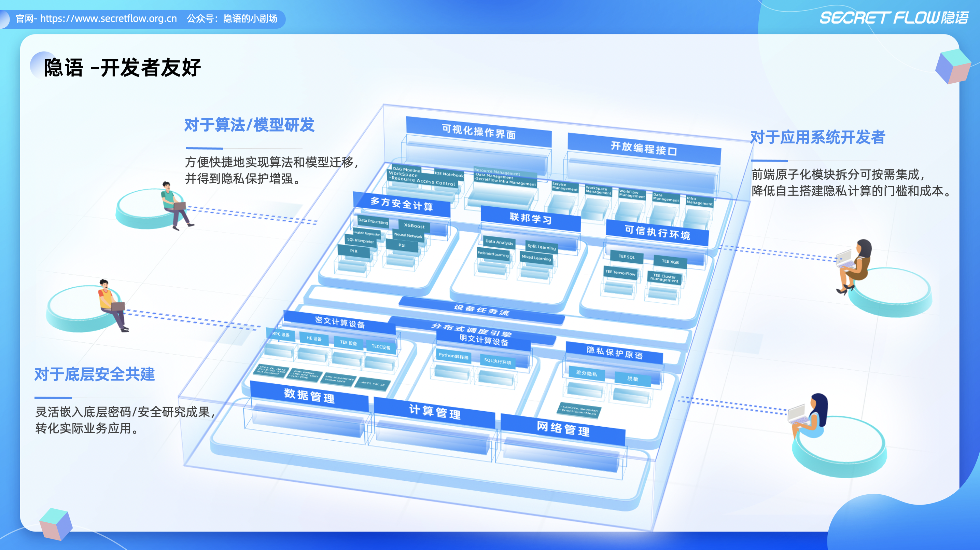Select the 可视化操作界面 panel
This screenshot has width=980, height=550.
(x=479, y=132)
